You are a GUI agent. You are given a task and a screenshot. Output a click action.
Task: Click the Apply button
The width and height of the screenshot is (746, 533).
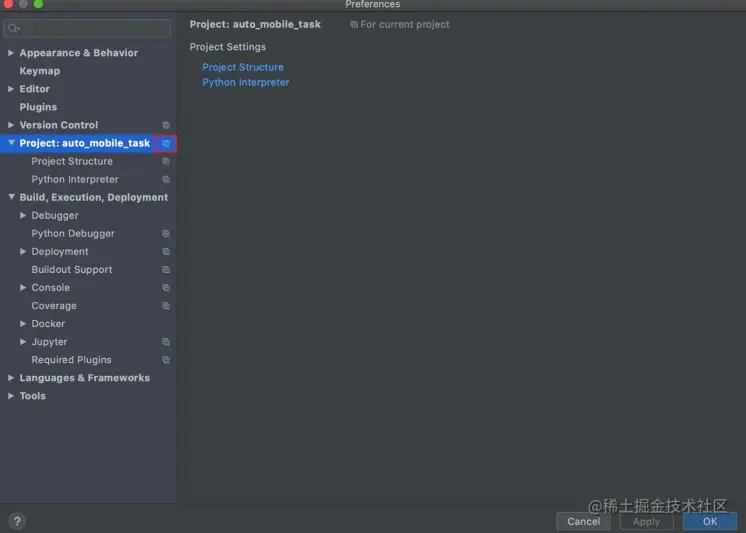647,522
